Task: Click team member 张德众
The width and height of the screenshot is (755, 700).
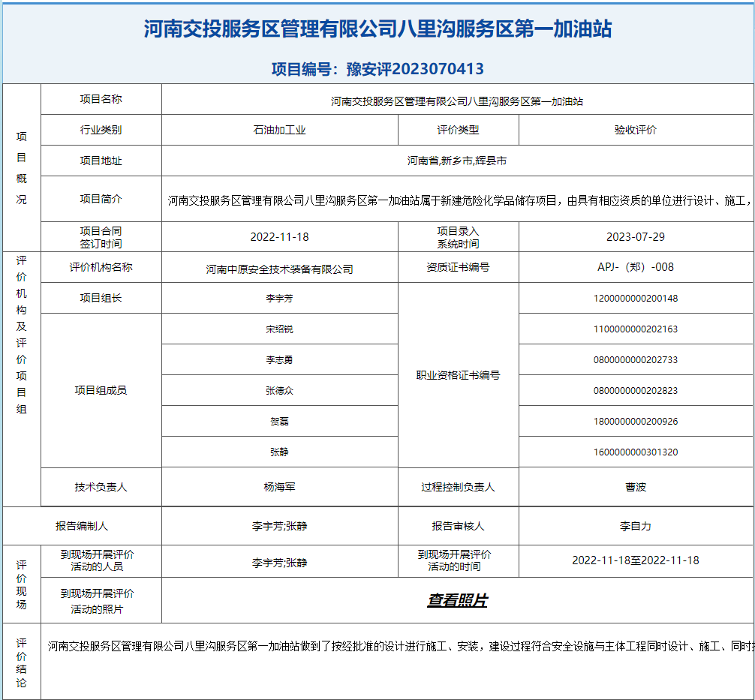Action: (x=279, y=391)
